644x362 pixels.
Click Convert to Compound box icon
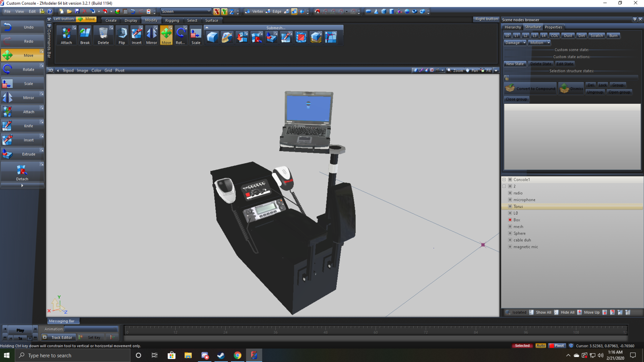[x=510, y=88]
